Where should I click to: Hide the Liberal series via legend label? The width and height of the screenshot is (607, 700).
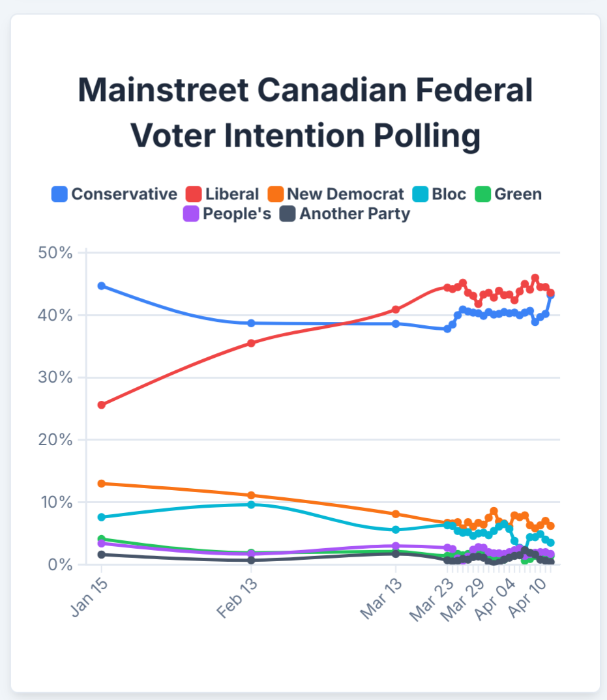point(232,194)
